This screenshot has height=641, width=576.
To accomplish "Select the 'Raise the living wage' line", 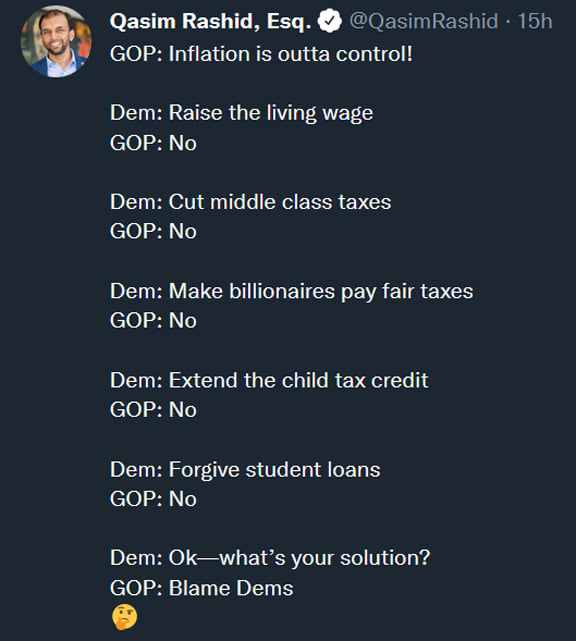I will point(241,113).
